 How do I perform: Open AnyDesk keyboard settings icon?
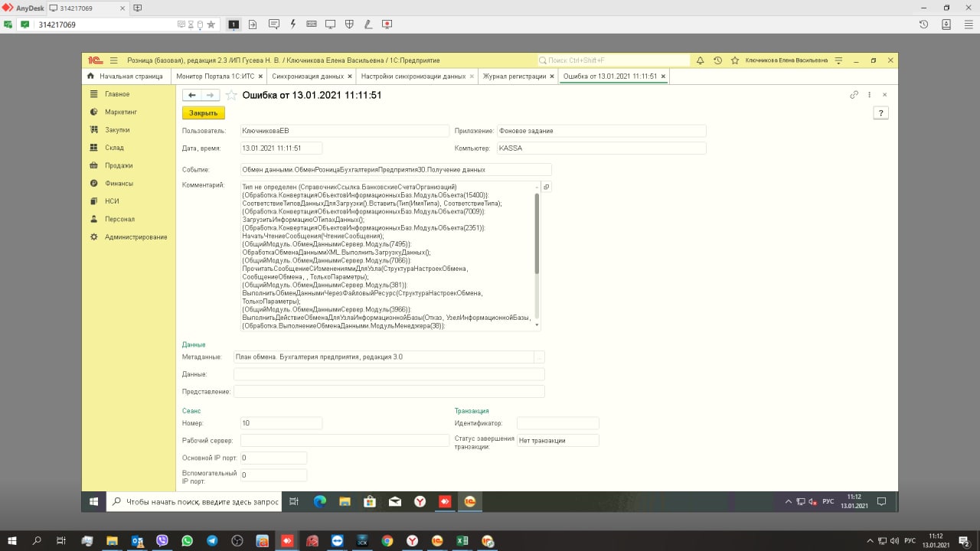pos(312,24)
